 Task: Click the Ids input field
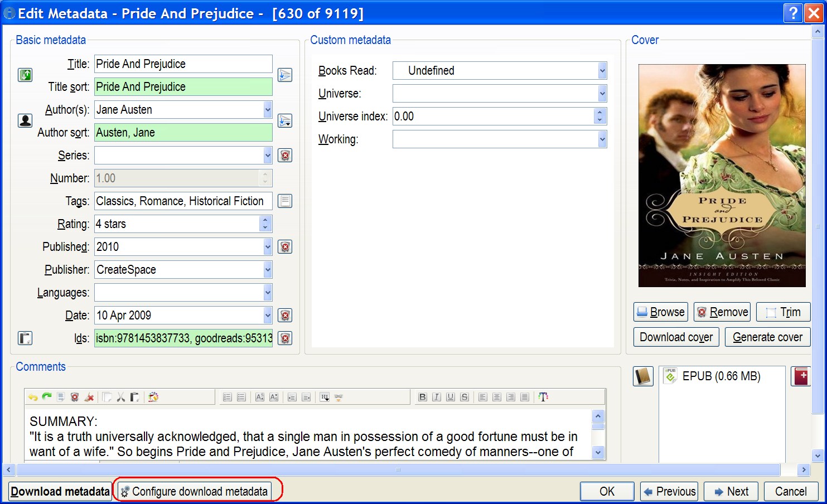[183, 338]
